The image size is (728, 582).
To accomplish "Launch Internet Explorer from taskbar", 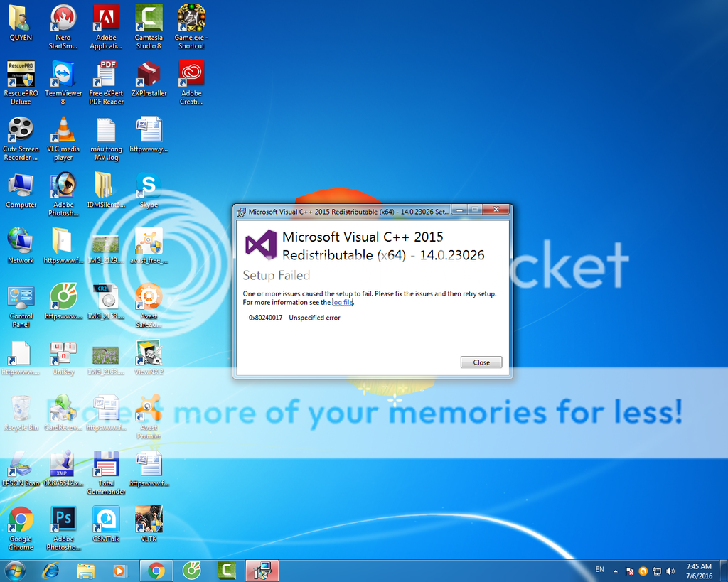I will 50,571.
